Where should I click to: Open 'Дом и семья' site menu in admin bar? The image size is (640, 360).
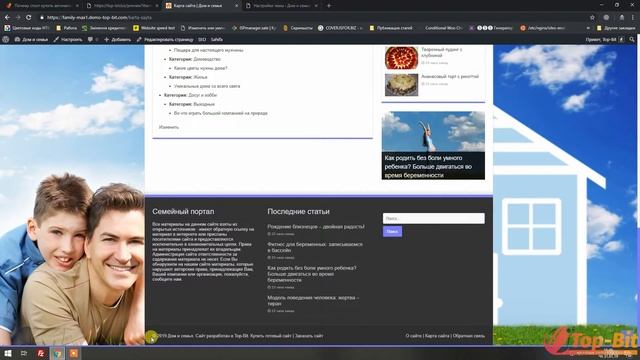coord(31,40)
